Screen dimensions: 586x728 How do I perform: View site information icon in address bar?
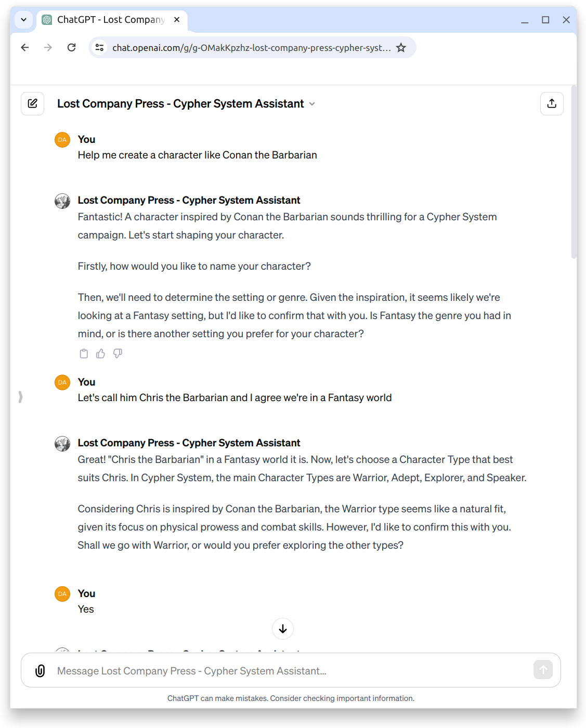pos(99,48)
